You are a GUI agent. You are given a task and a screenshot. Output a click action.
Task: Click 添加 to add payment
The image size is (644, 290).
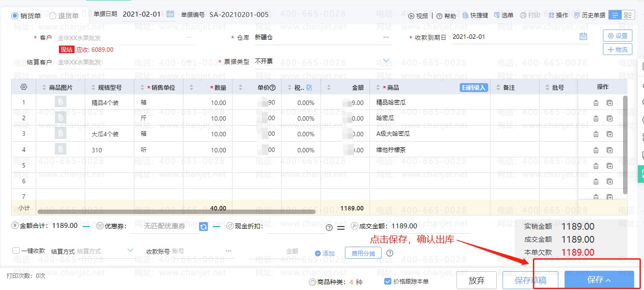coord(325,253)
